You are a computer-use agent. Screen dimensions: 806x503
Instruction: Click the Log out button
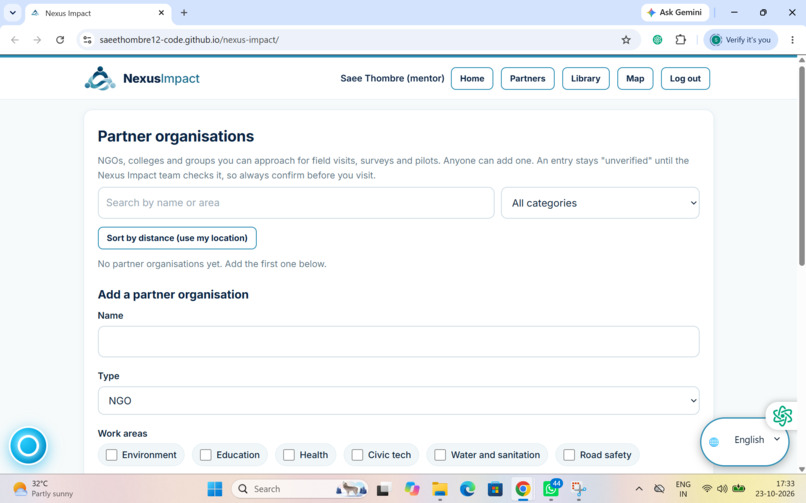[685, 79]
